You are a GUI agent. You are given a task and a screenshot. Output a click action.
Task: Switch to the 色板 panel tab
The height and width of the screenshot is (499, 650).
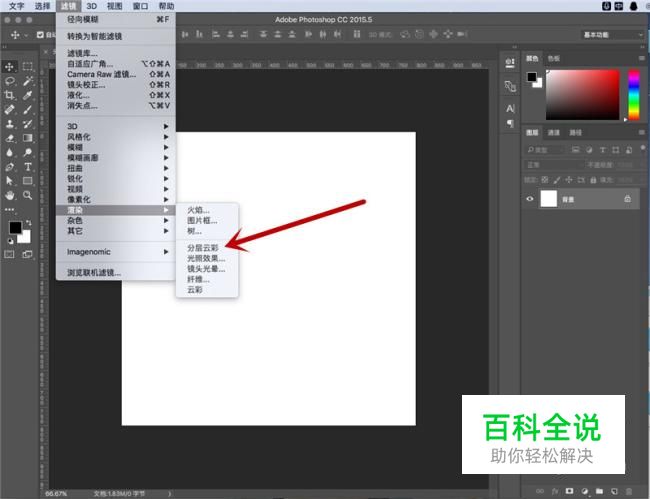pos(554,58)
